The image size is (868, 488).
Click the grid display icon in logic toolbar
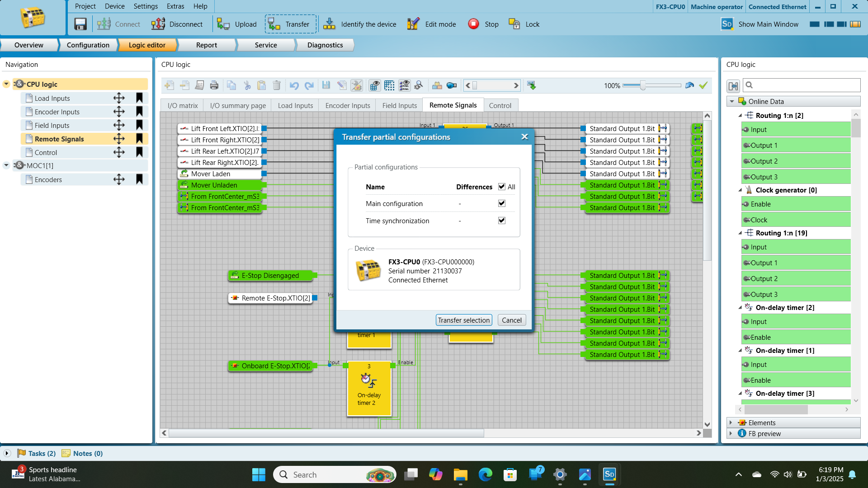click(389, 85)
